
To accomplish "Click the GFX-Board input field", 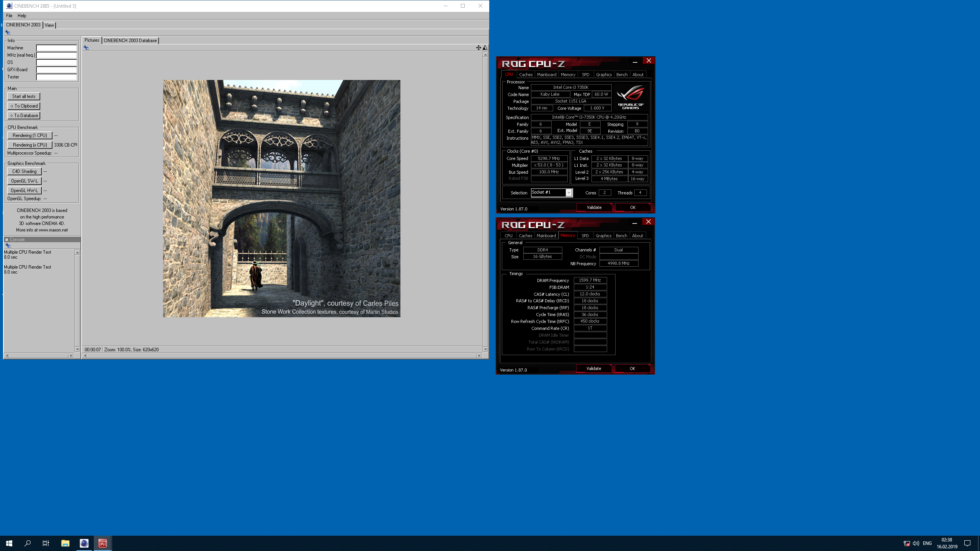I will (57, 70).
